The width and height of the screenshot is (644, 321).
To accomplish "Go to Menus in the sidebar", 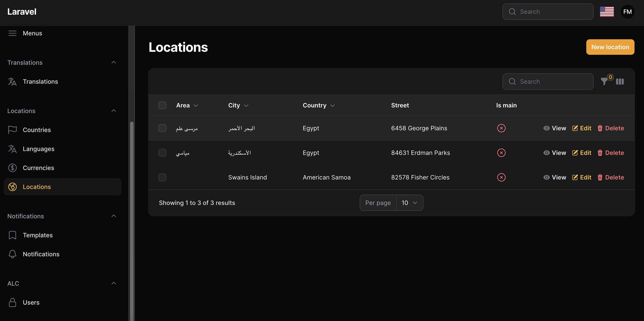I will tap(32, 33).
